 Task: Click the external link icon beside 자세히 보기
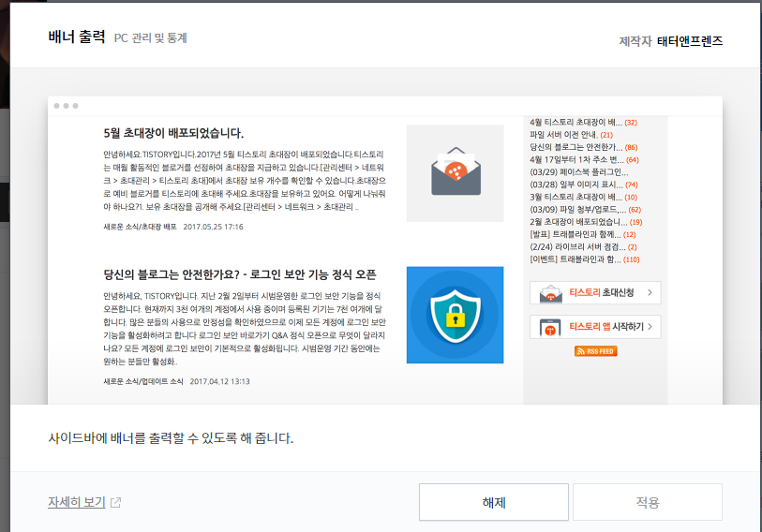[x=115, y=502]
